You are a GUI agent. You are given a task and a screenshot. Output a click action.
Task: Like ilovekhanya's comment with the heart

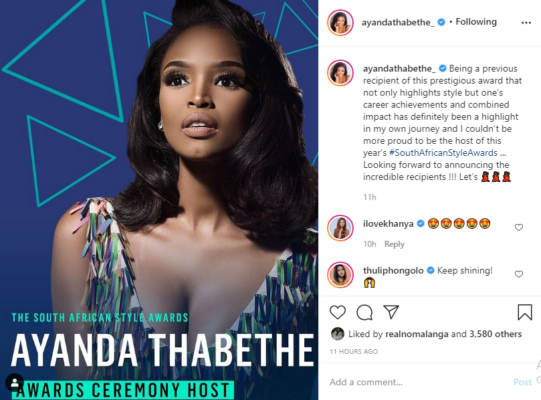click(x=519, y=227)
